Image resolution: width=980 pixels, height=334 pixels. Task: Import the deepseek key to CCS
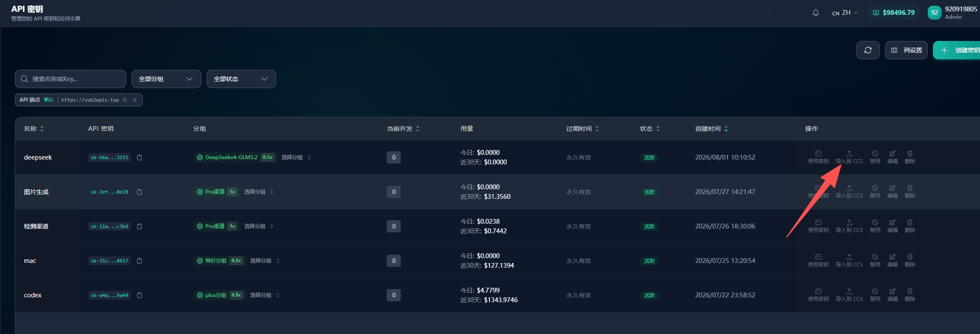pyautogui.click(x=849, y=157)
